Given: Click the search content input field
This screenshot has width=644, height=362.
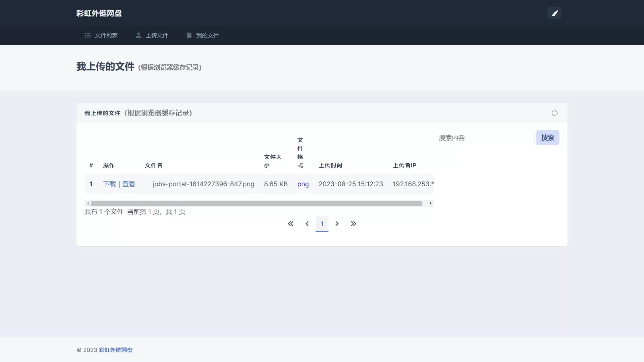Looking at the screenshot, I should coord(484,138).
